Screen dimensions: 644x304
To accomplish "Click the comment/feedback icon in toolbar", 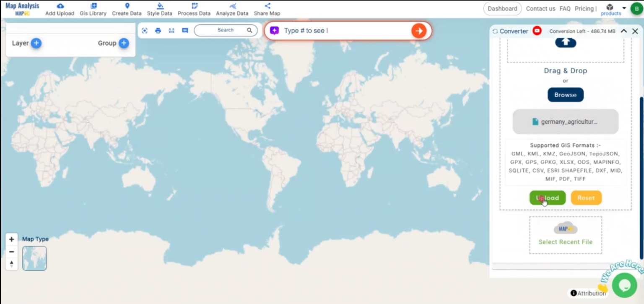I will (184, 30).
